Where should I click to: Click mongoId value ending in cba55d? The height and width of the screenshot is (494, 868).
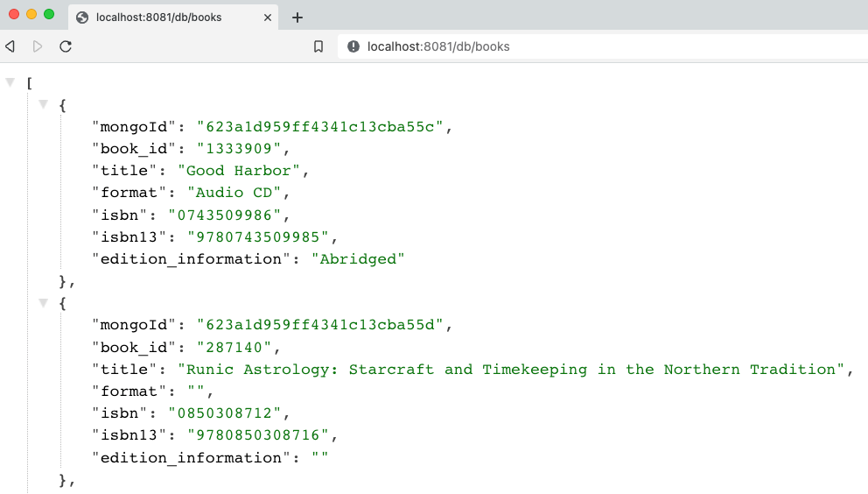(320, 325)
